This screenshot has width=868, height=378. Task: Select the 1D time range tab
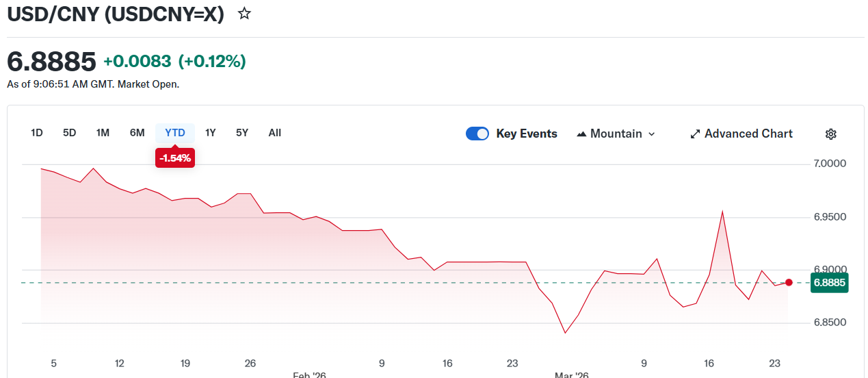(37, 133)
